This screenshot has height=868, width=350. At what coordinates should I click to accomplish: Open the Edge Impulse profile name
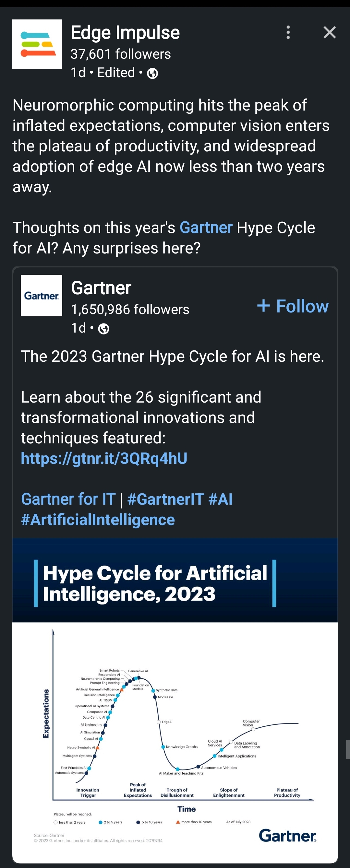125,33
